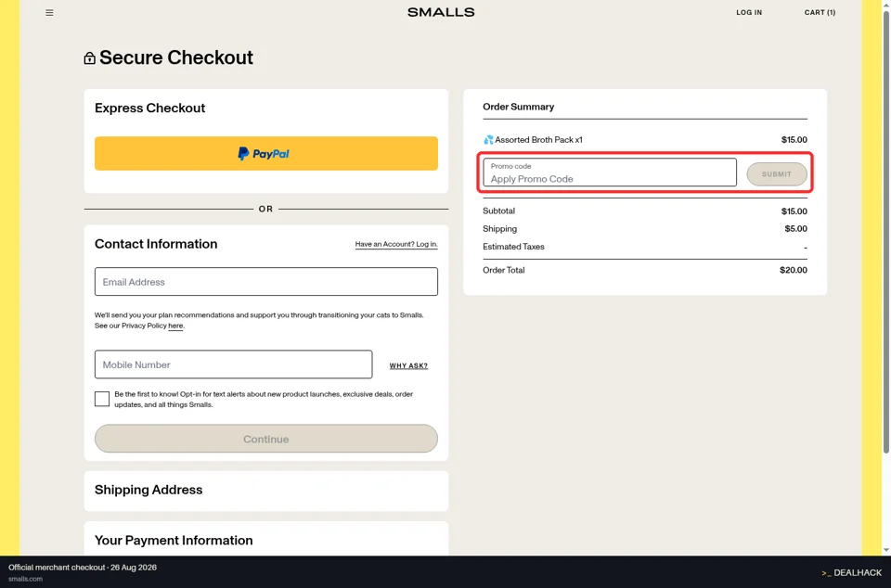Screen dimensions: 891x588
Task: Click the Express Checkout heading
Action: (x=150, y=108)
